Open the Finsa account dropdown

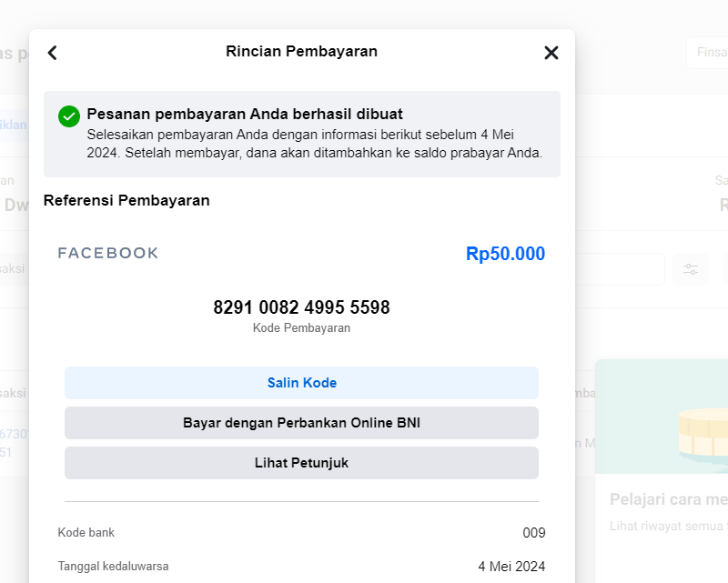coord(707,53)
